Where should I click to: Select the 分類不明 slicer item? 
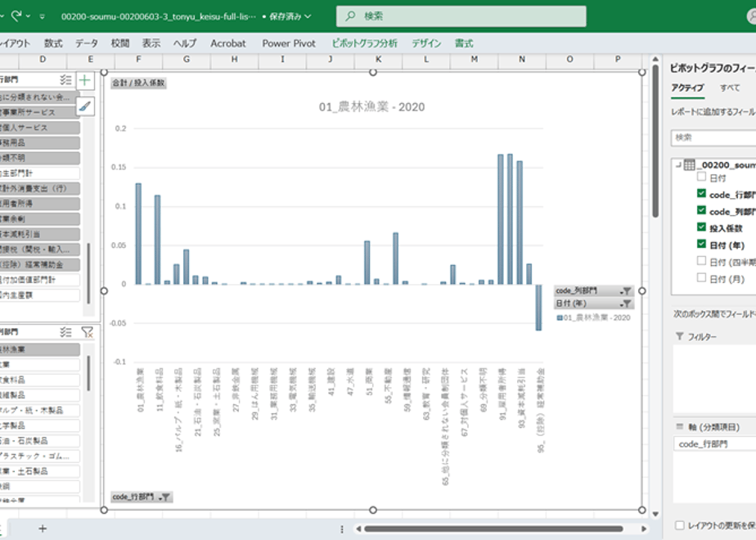click(x=39, y=158)
